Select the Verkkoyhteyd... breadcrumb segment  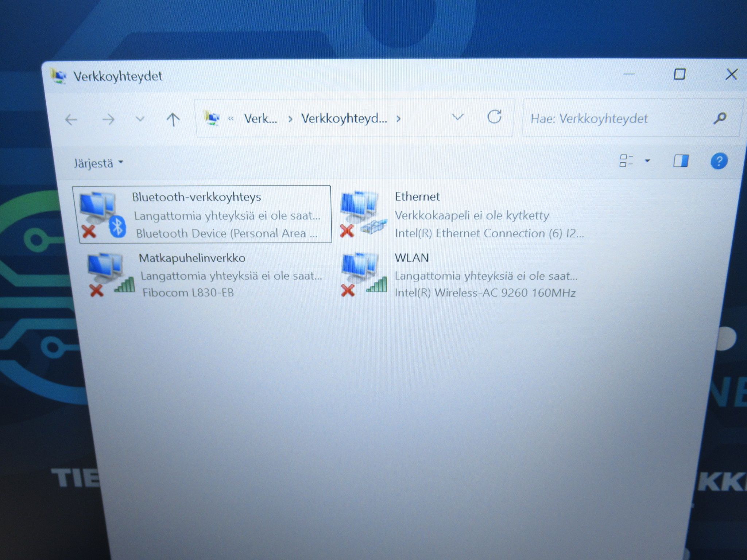344,118
